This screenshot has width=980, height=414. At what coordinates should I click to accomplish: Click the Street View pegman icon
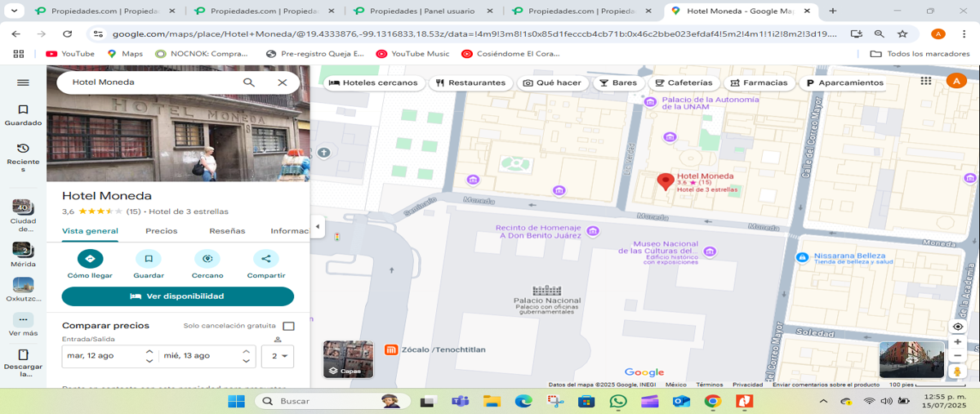[x=958, y=372]
